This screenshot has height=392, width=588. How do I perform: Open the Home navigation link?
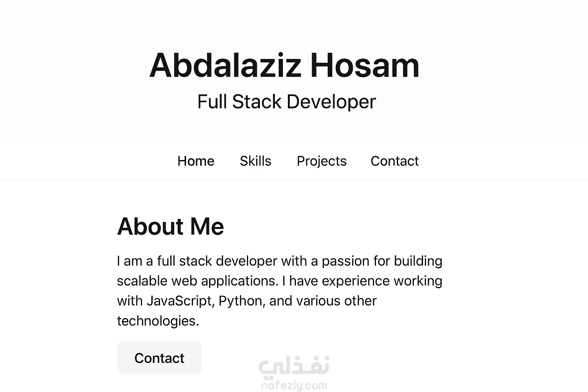pyautogui.click(x=196, y=161)
